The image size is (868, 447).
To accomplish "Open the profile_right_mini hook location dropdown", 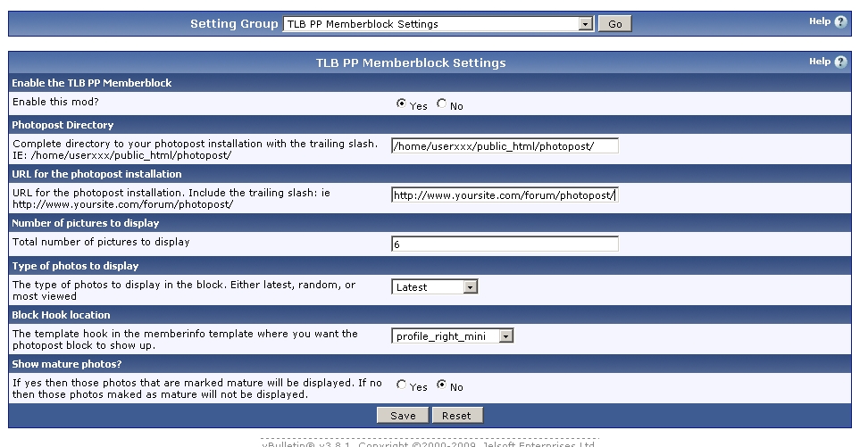I will pos(453,336).
